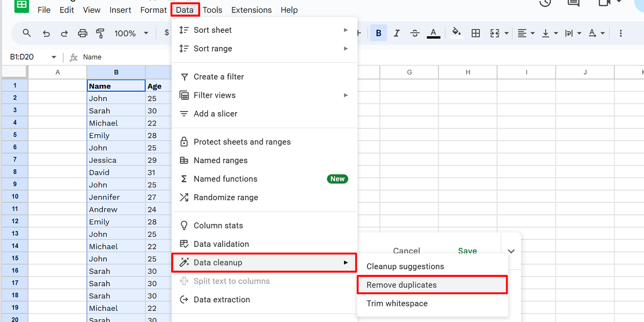Click the Save button
Screen dimensions: 644x322
tap(467, 251)
